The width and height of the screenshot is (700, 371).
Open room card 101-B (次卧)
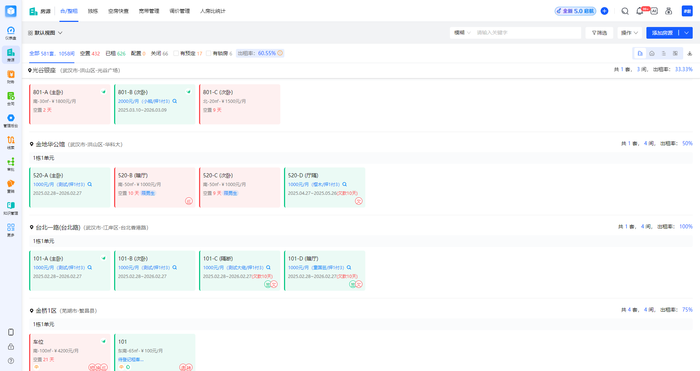pos(154,271)
